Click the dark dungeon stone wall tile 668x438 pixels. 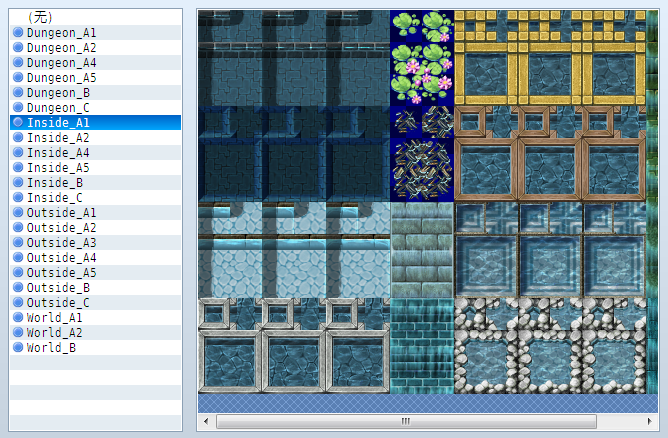point(294,58)
